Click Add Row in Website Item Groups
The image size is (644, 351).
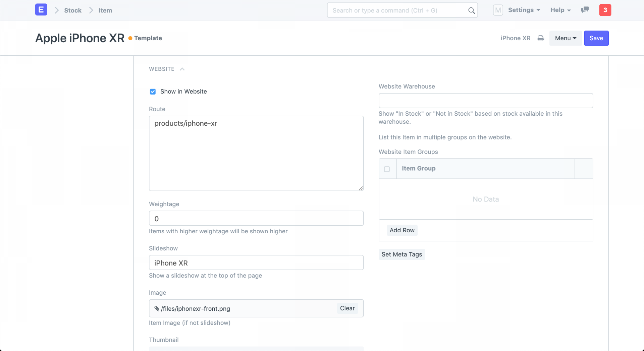(x=402, y=230)
